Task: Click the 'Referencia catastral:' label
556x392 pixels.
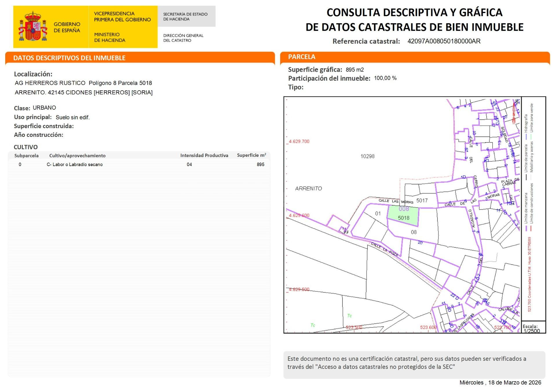Action: point(366,41)
